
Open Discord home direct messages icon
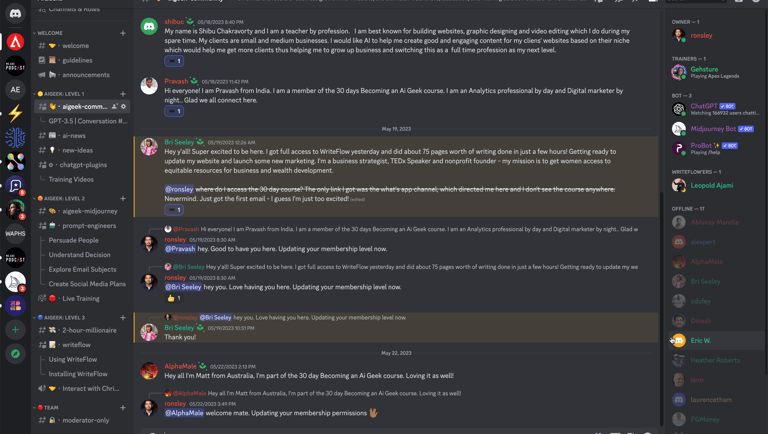(15, 13)
